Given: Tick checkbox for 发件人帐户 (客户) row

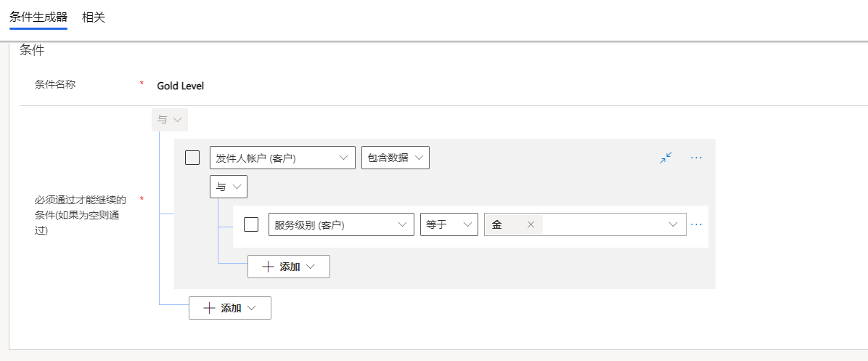Looking at the screenshot, I should 192,158.
